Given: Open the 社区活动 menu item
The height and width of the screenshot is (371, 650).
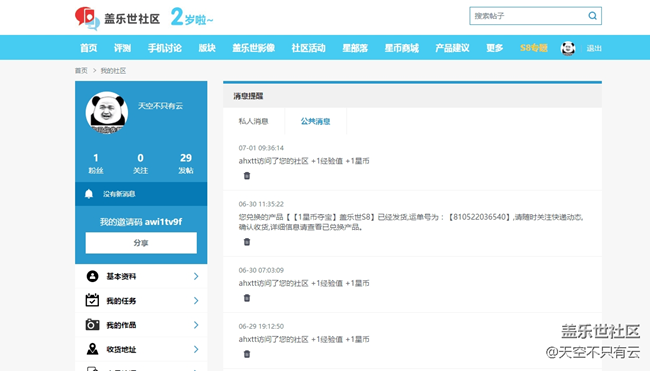Looking at the screenshot, I should tap(308, 48).
